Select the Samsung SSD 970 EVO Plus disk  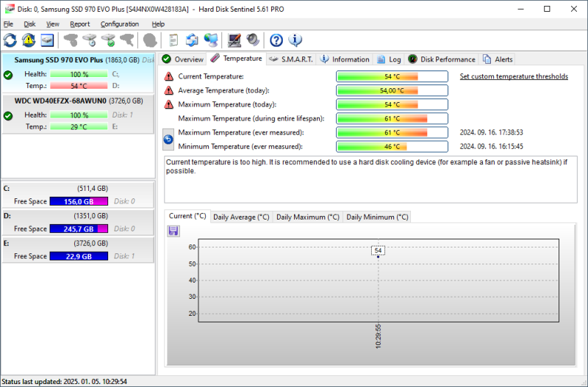coord(78,73)
